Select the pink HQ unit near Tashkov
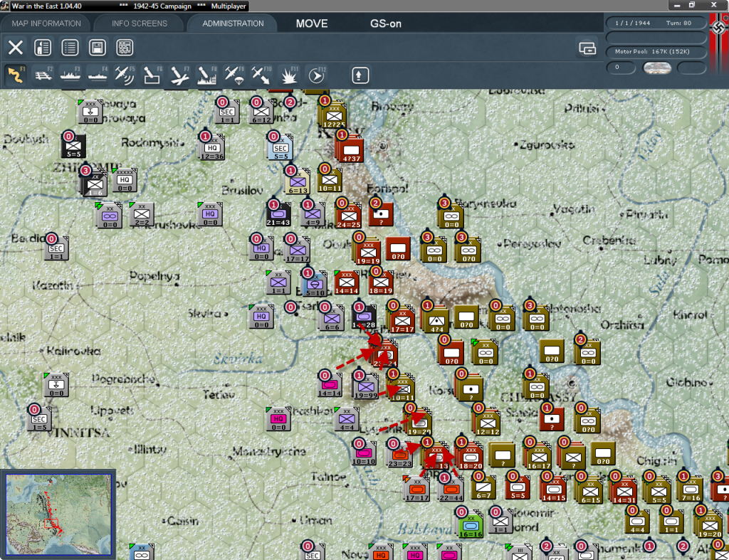 click(x=278, y=418)
